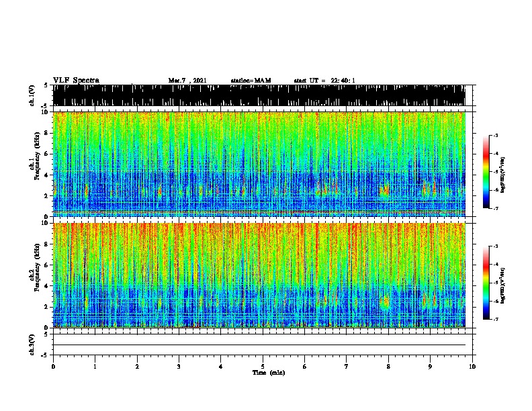Click time axis tick label "7"
This screenshot has height=411, width=532.
(347, 367)
